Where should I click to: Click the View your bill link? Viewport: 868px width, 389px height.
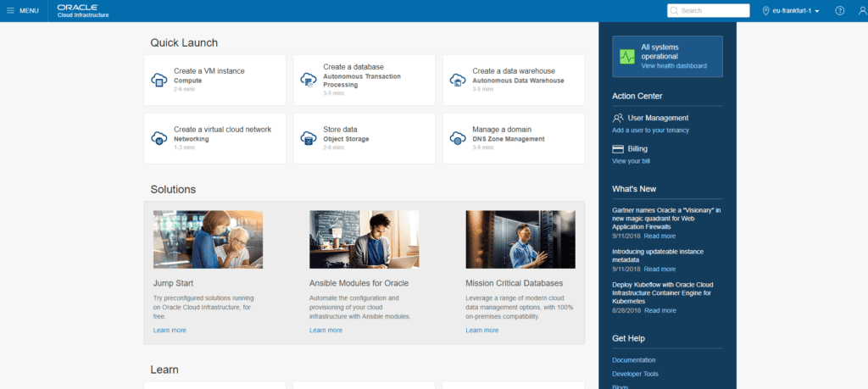point(631,162)
